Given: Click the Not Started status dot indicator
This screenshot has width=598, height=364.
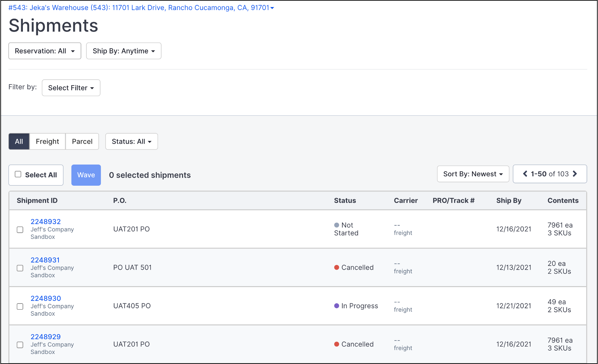Looking at the screenshot, I should click(x=336, y=225).
